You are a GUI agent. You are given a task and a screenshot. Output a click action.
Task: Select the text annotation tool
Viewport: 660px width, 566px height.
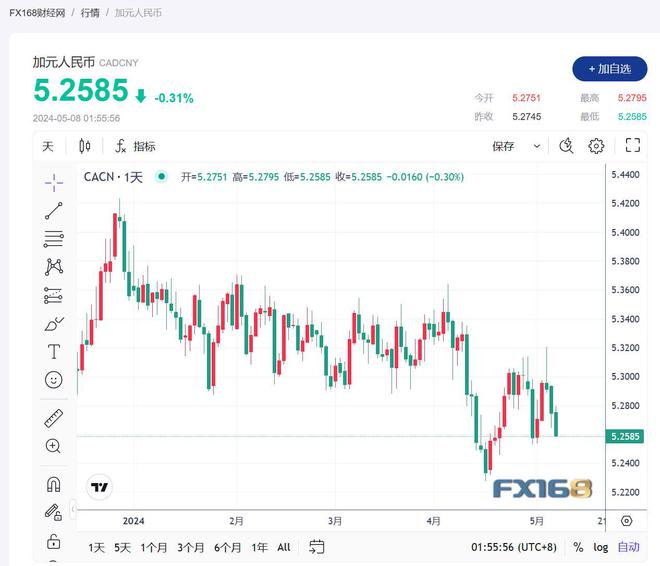click(x=54, y=351)
